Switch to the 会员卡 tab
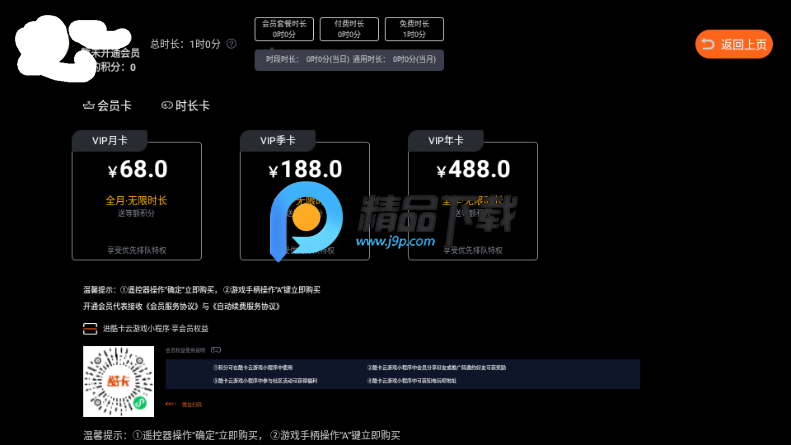Screen dimensions: 791x445 coord(107,105)
